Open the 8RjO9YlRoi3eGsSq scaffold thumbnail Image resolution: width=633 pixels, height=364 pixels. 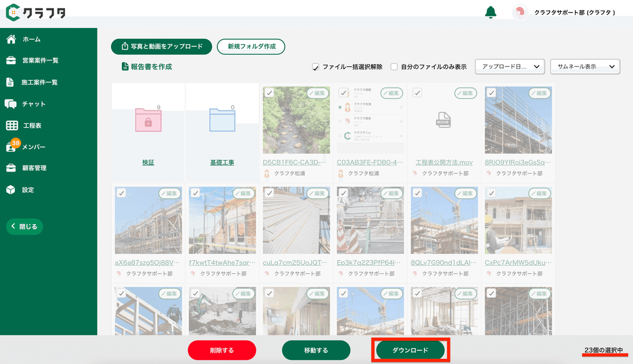[x=518, y=120]
